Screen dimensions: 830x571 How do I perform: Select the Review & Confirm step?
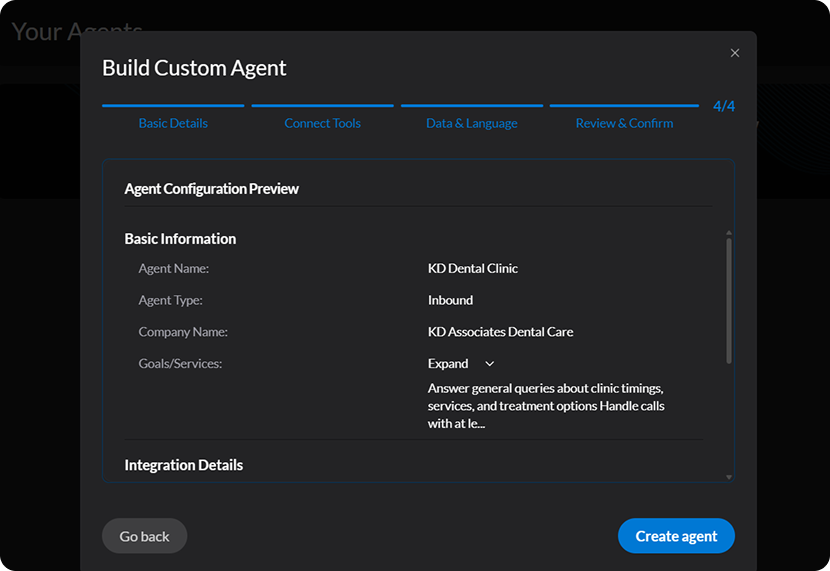click(x=624, y=123)
